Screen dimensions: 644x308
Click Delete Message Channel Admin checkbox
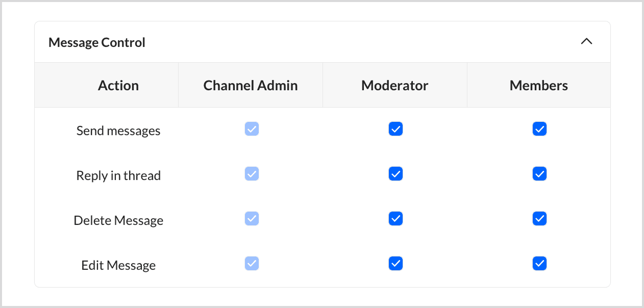point(252,219)
